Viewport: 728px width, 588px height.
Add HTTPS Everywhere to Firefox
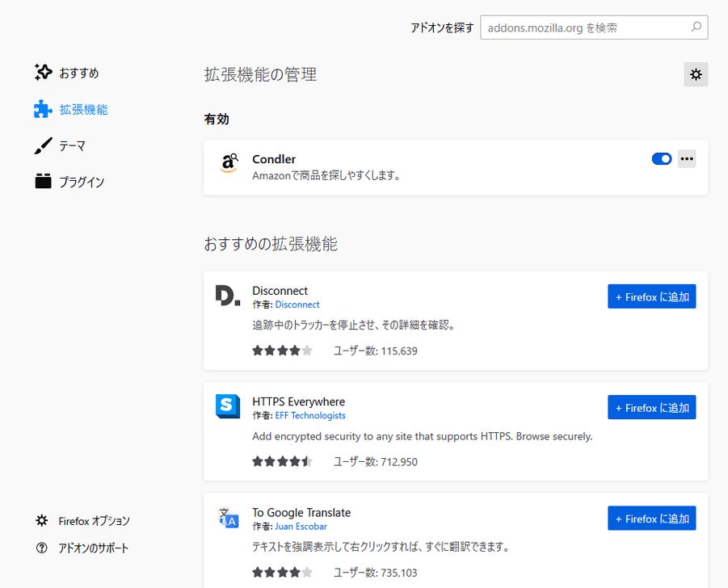coord(651,407)
